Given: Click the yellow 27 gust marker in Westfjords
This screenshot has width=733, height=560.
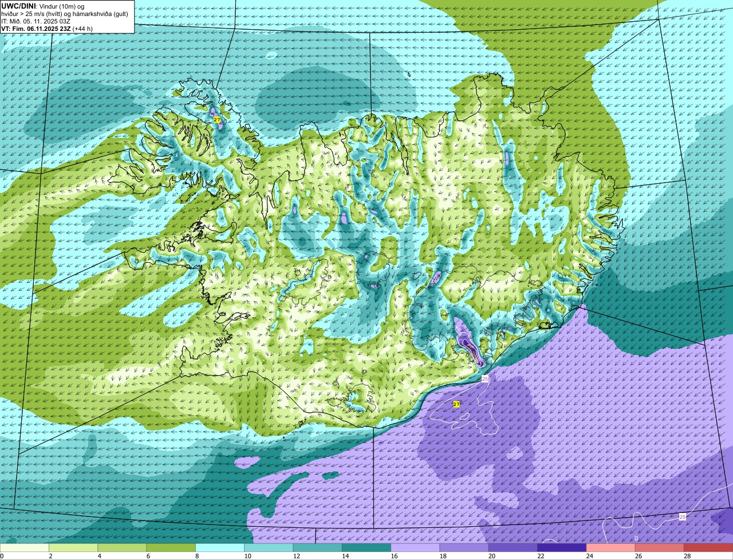Looking at the screenshot, I should [x=217, y=120].
